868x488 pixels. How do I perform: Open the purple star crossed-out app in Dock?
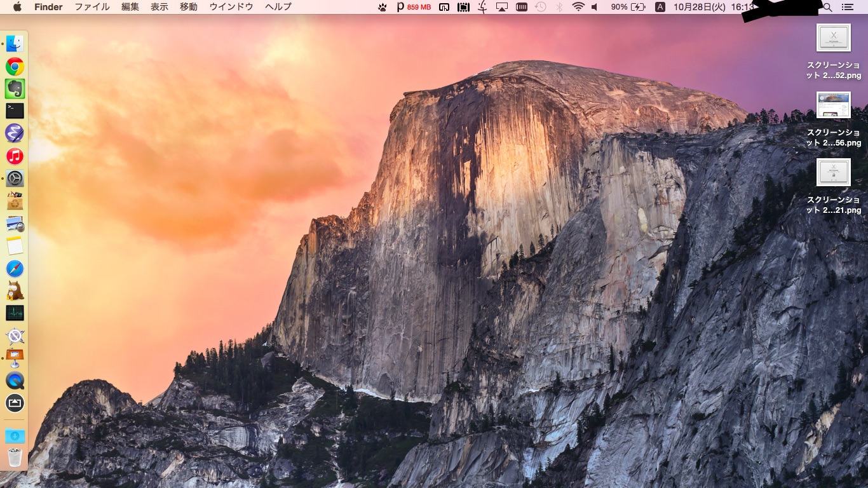[x=15, y=335]
